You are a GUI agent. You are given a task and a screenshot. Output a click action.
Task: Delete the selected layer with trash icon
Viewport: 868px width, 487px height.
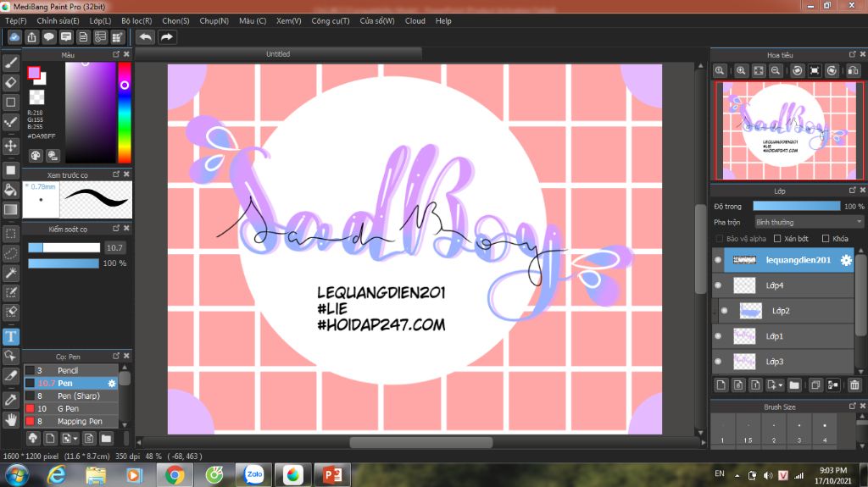(854, 385)
